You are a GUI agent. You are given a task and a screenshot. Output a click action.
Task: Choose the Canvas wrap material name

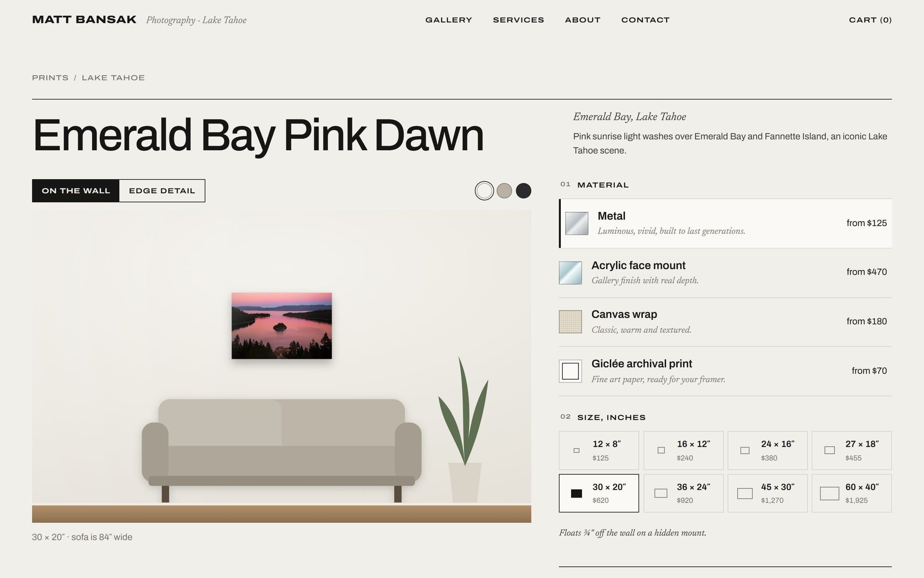point(624,314)
